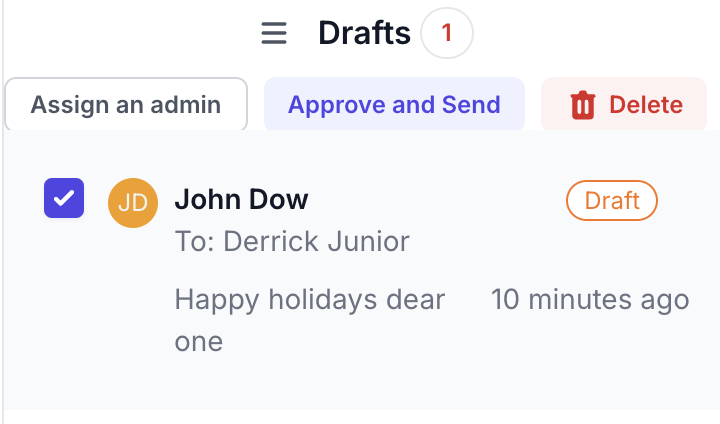720x424 pixels.
Task: Click the Drafts folder heading
Action: (x=364, y=34)
